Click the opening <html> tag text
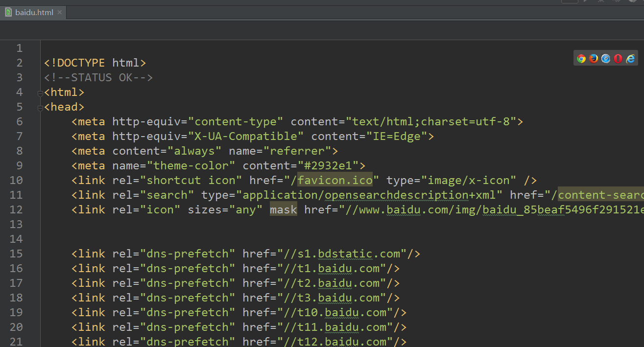This screenshot has width=644, height=347. pos(64,92)
